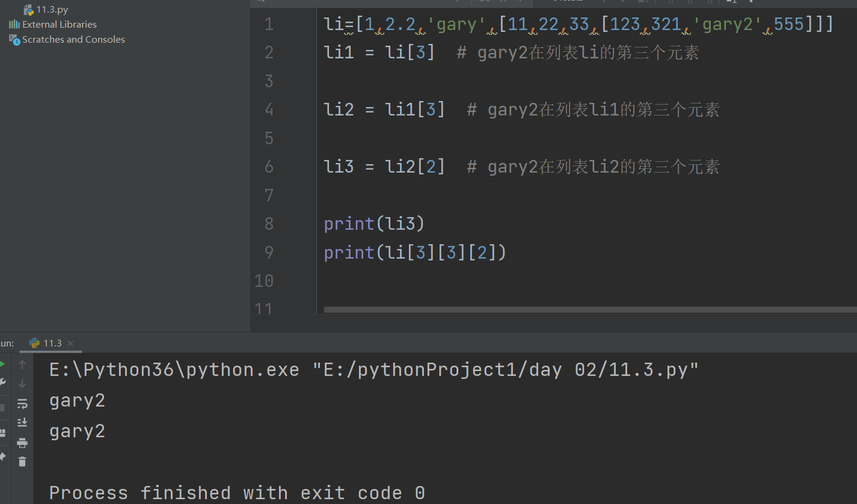Click the code 'li2 = li1[3]'
Screen dimensions: 857x504
(384, 109)
